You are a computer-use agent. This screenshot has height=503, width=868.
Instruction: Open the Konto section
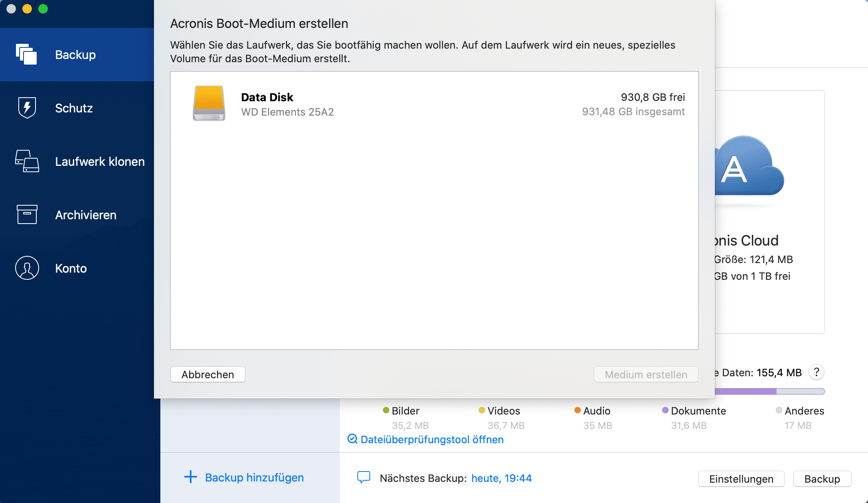point(71,268)
